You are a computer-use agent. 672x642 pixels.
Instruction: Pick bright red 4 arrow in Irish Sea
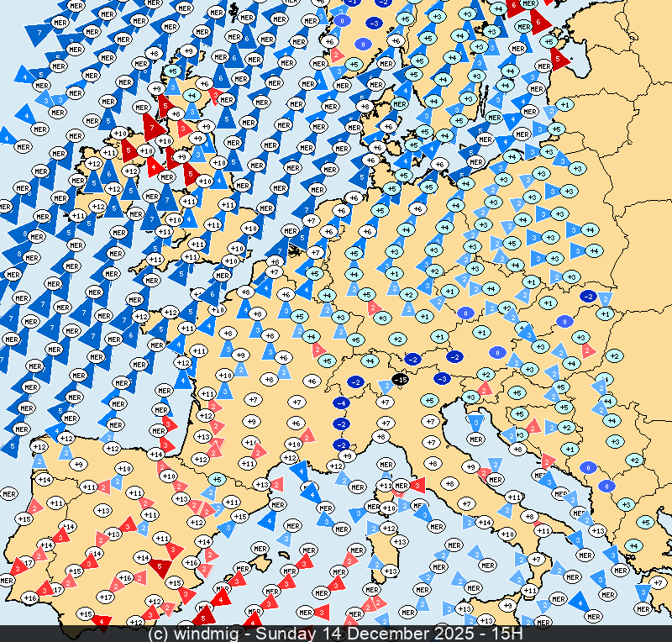pyautogui.click(x=155, y=167)
